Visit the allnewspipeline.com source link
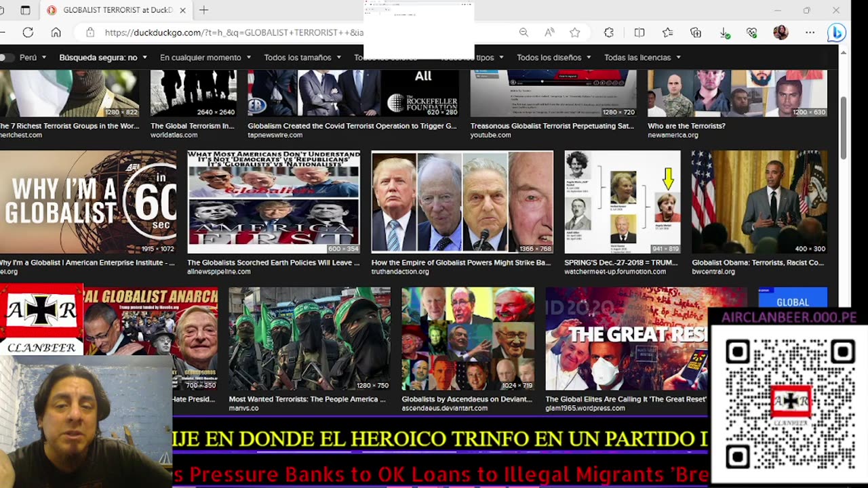The height and width of the screenshot is (488, 868). 219,272
